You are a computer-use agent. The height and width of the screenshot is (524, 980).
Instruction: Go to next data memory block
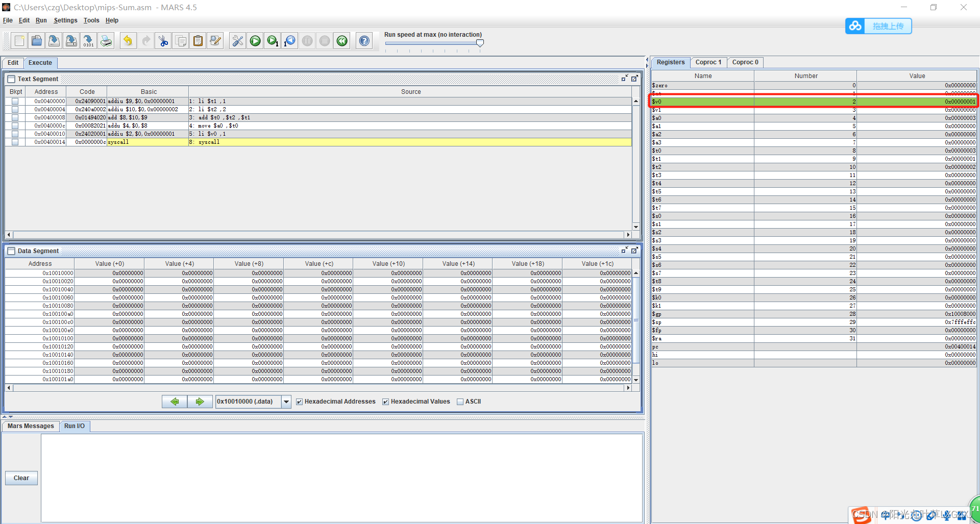pyautogui.click(x=200, y=402)
